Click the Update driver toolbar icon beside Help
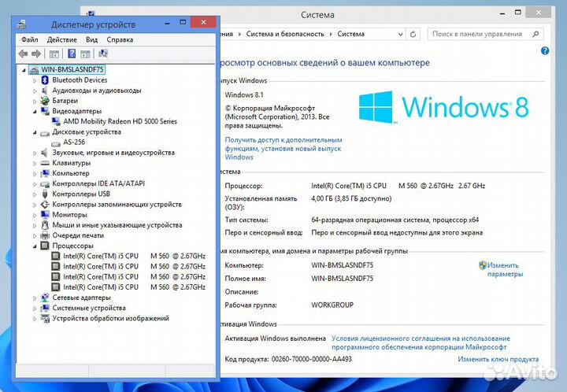567x392 pixels. [x=85, y=54]
